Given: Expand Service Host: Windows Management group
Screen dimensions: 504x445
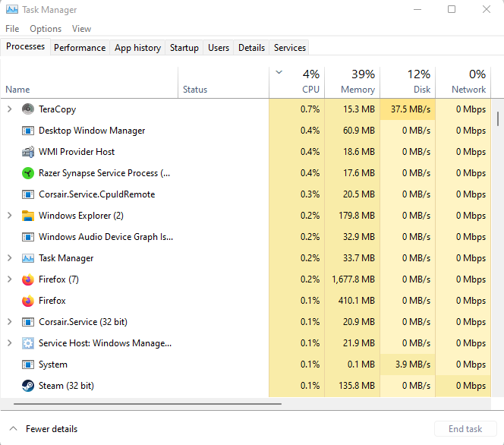Looking at the screenshot, I should pos(10,343).
